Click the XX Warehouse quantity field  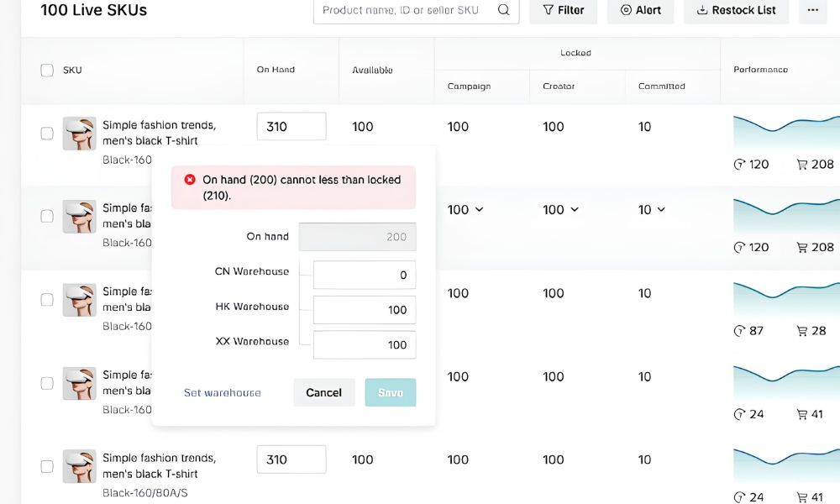(365, 344)
